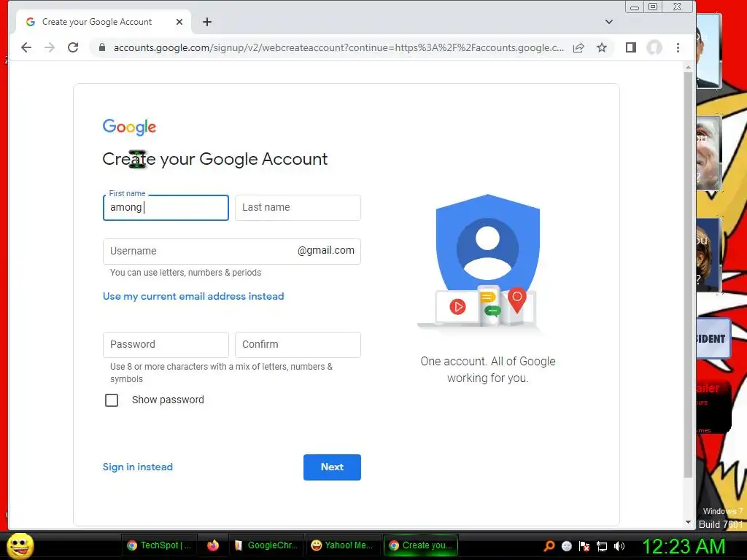
Task: Click Use my current email address instead
Action: pos(193,296)
